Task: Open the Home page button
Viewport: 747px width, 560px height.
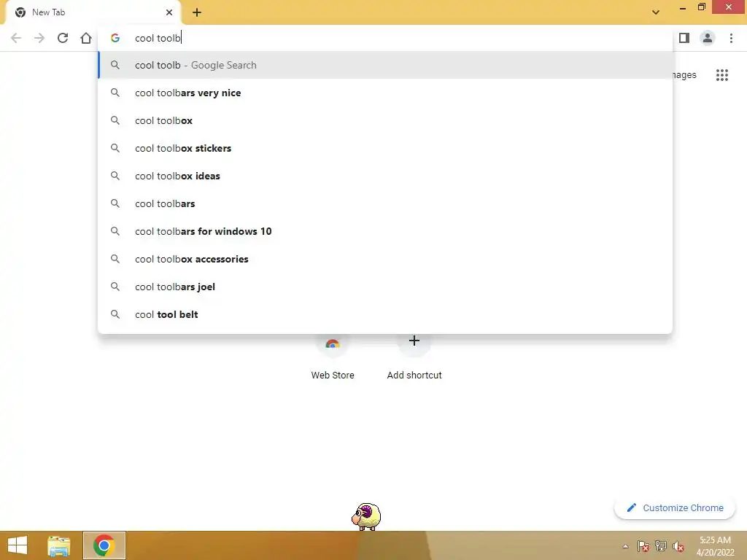Action: 86,38
